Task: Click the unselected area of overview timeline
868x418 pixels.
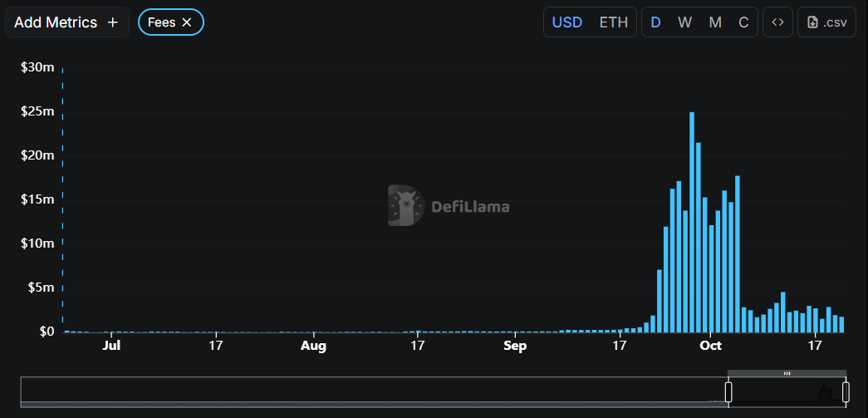Action: click(374, 392)
